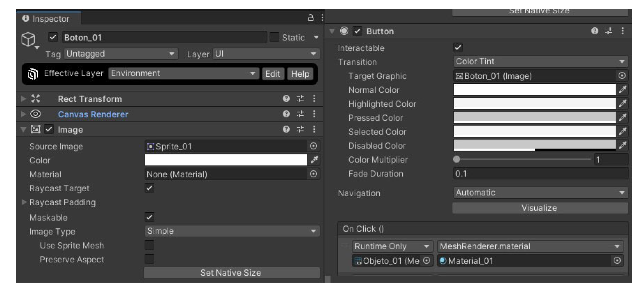The height and width of the screenshot is (294, 644).
Task: Uncheck the Interactable checkbox
Action: 458,48
